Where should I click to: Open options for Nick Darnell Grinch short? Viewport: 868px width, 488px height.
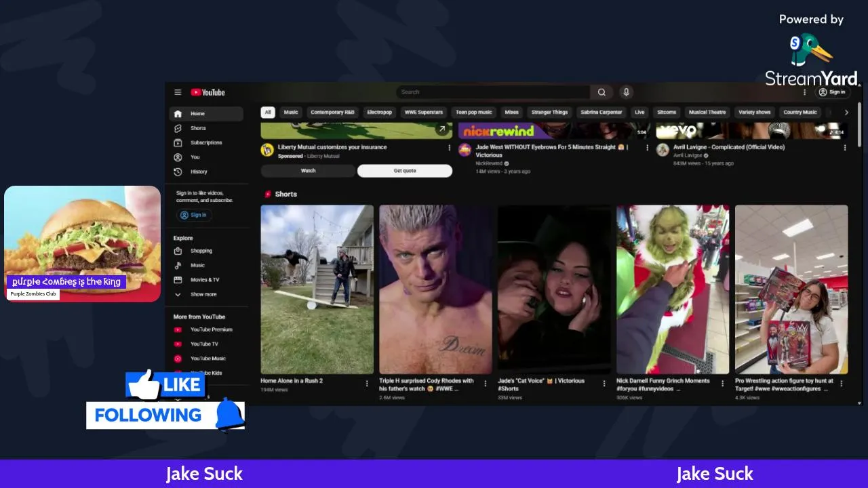(x=723, y=384)
